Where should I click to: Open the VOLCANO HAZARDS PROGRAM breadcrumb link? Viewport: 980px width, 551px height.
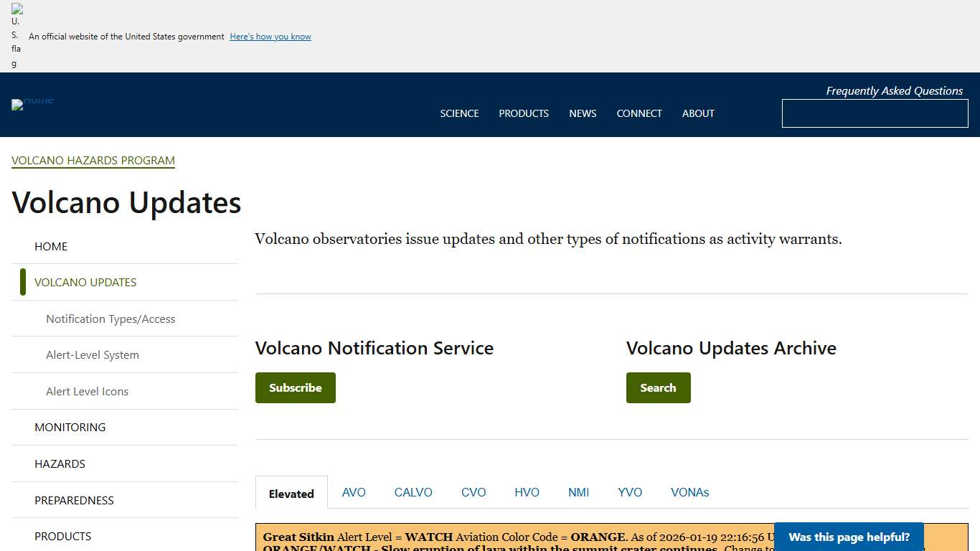(93, 160)
